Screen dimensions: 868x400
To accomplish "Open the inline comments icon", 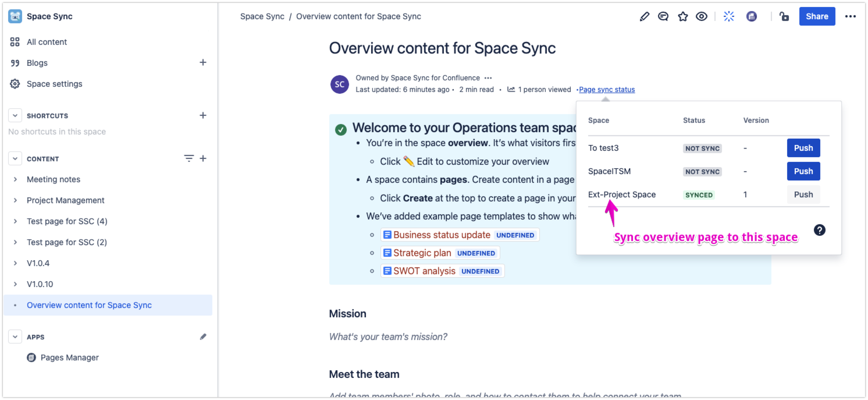I will 663,17.
